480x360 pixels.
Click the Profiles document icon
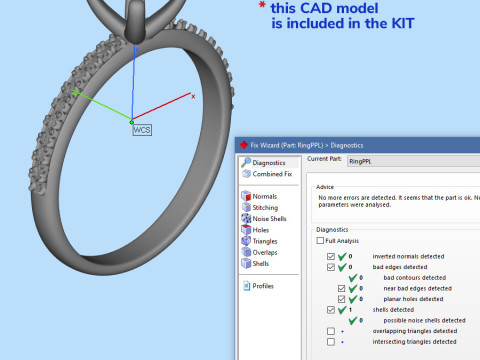coord(246,286)
